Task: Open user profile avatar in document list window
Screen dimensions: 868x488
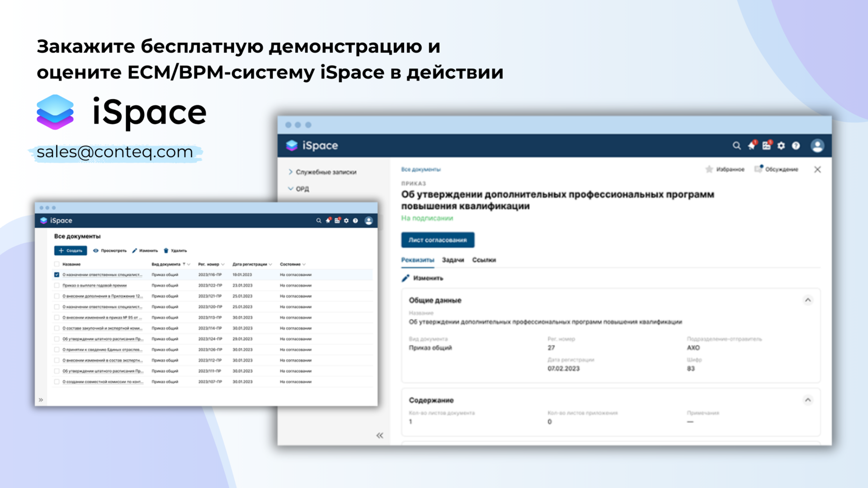Action: click(369, 221)
